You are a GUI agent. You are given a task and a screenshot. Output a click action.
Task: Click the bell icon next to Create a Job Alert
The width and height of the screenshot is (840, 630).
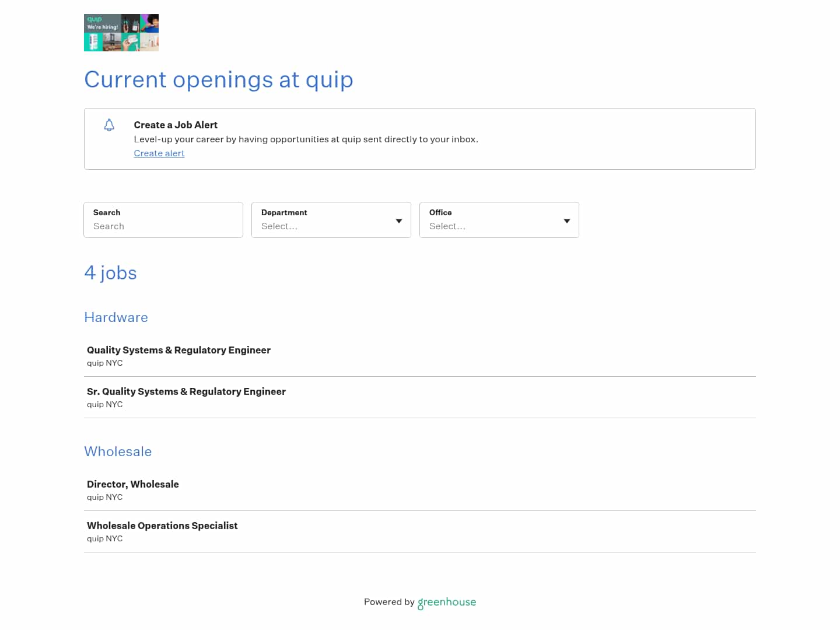pyautogui.click(x=109, y=125)
